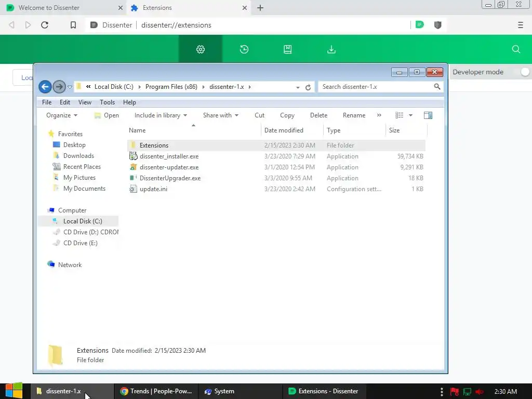Click Cut in Explorer toolbar
Viewport: 532px width, 399px height.
260,115
